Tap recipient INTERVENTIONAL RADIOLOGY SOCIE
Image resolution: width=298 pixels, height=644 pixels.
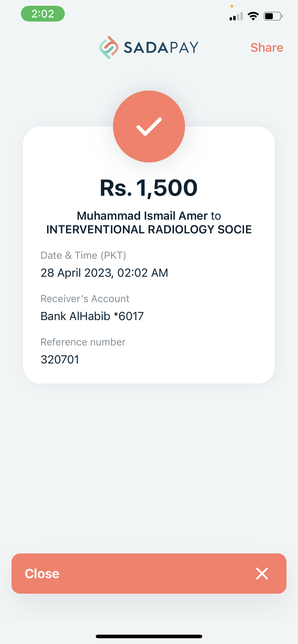click(x=149, y=230)
